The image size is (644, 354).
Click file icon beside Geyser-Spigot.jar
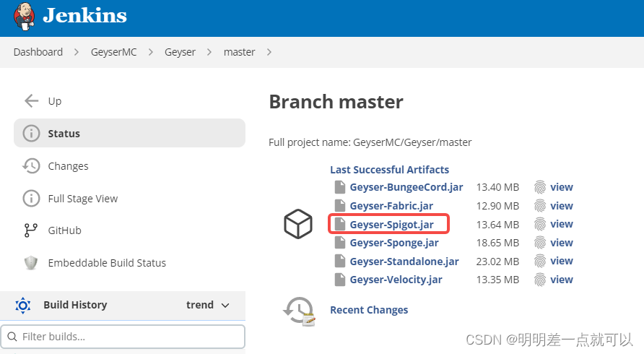pos(339,224)
